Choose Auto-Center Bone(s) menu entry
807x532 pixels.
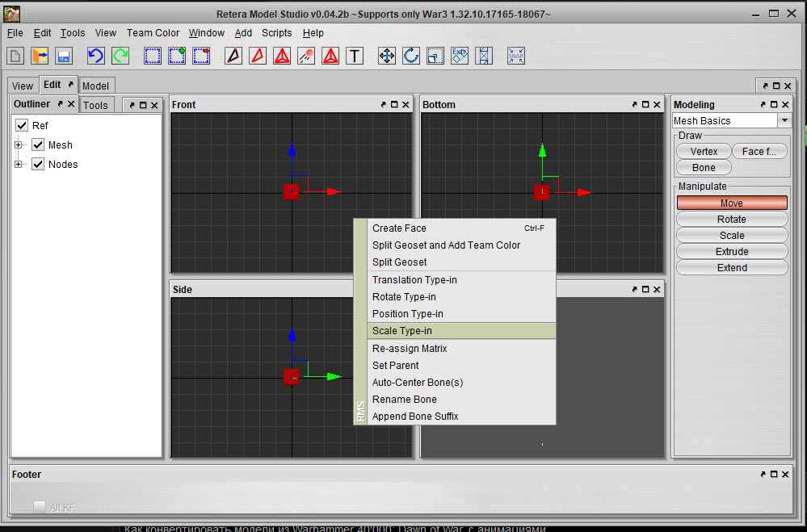tap(461, 383)
